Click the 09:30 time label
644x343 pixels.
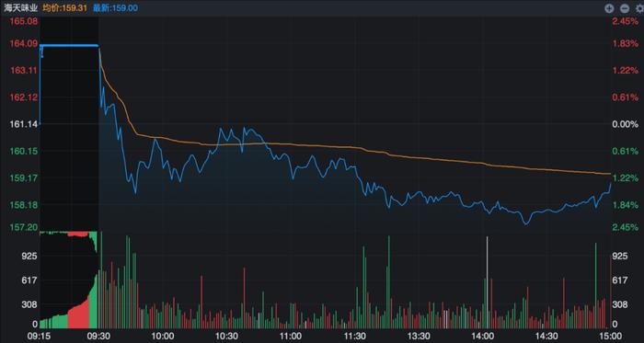pos(98,336)
